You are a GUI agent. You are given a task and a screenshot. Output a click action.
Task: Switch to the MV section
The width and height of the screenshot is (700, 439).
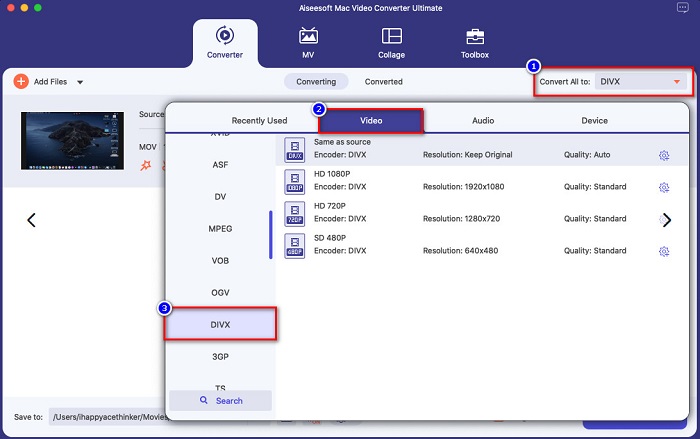click(308, 42)
